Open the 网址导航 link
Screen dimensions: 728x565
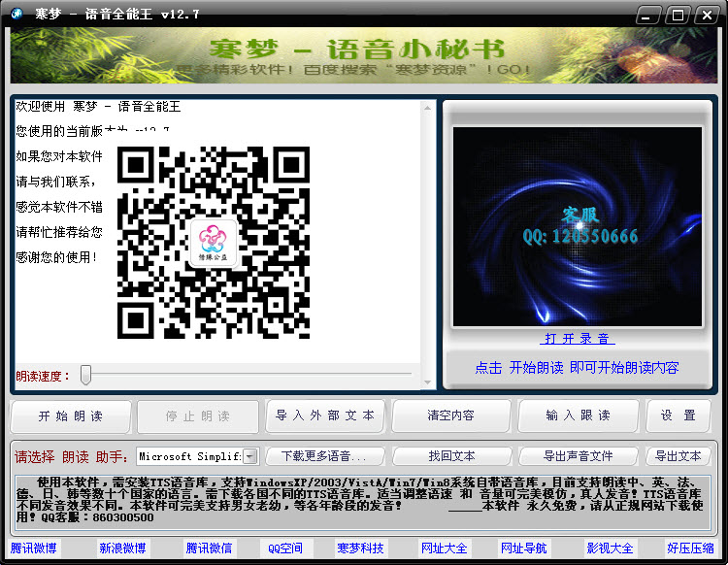click(x=523, y=548)
